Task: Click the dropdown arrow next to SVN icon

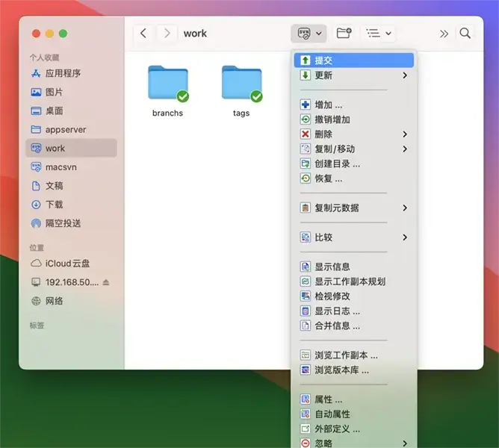Action: click(319, 34)
